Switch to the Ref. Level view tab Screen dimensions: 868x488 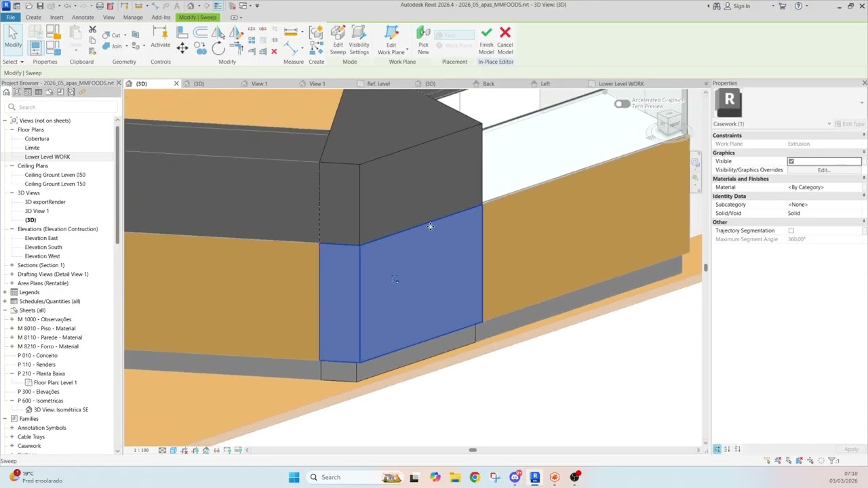378,84
